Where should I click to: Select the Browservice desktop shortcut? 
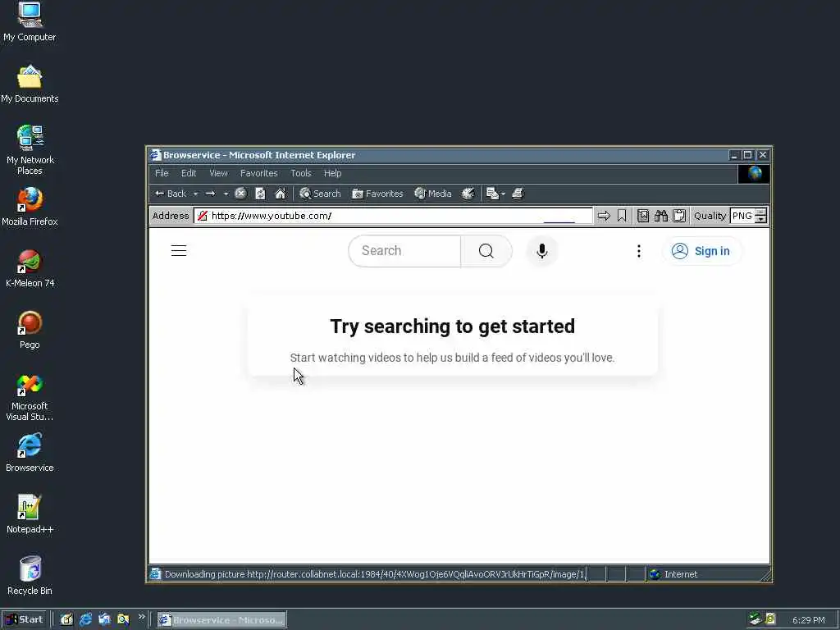30,453
